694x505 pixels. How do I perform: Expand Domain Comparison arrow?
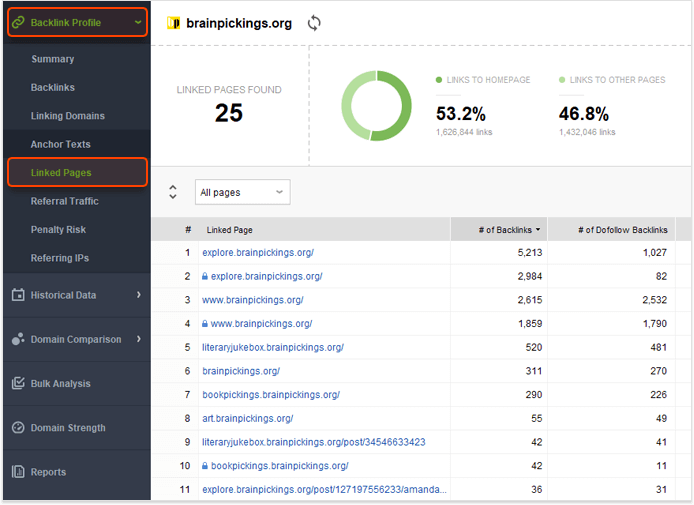[139, 339]
